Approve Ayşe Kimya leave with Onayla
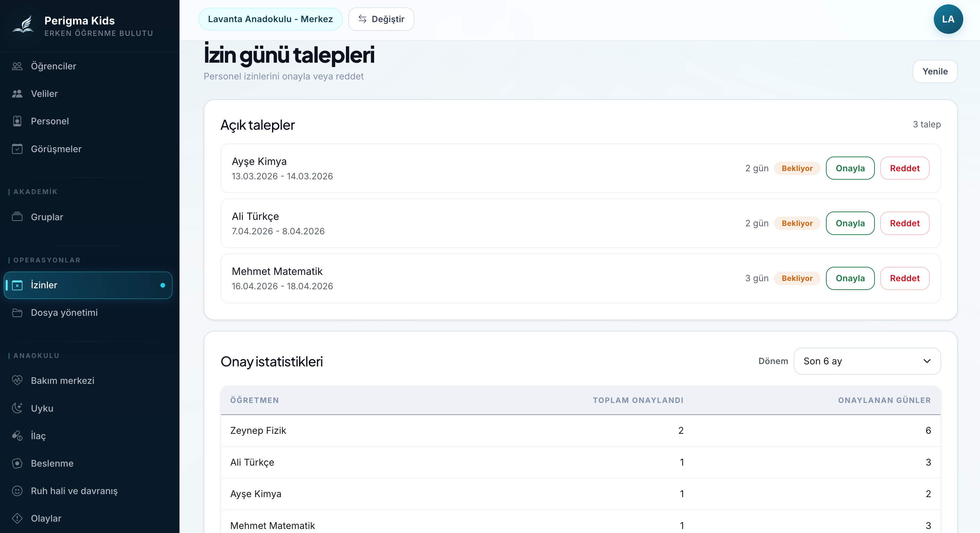The image size is (980, 533). click(850, 168)
